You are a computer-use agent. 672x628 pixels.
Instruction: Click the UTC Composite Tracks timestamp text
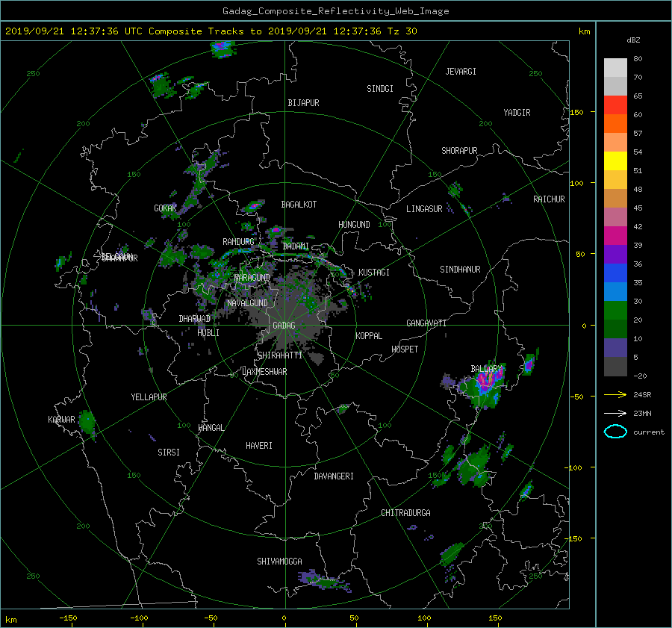(x=211, y=31)
